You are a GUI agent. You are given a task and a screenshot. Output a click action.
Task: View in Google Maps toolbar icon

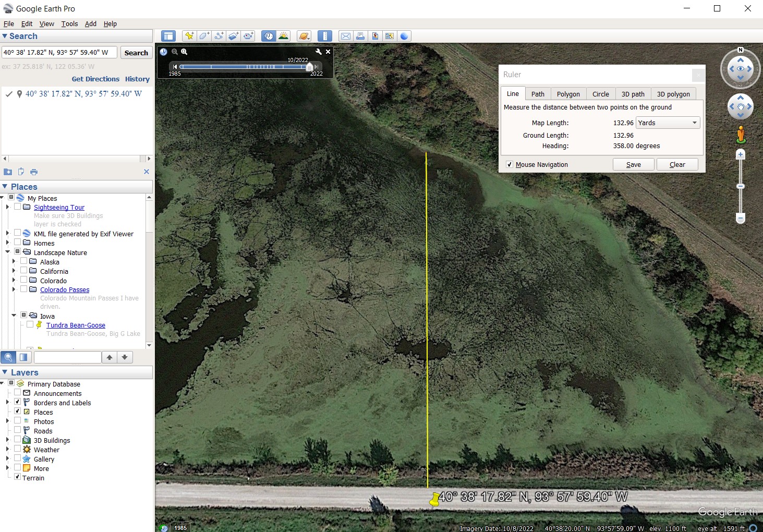(389, 36)
